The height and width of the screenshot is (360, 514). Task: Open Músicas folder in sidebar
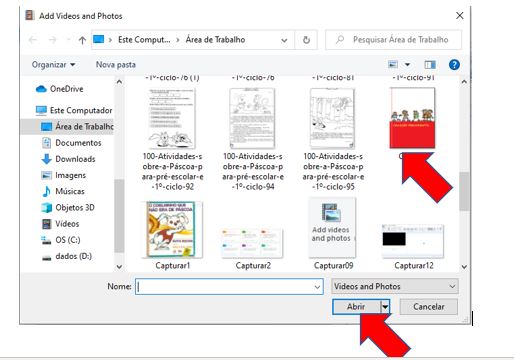pyautogui.click(x=63, y=191)
